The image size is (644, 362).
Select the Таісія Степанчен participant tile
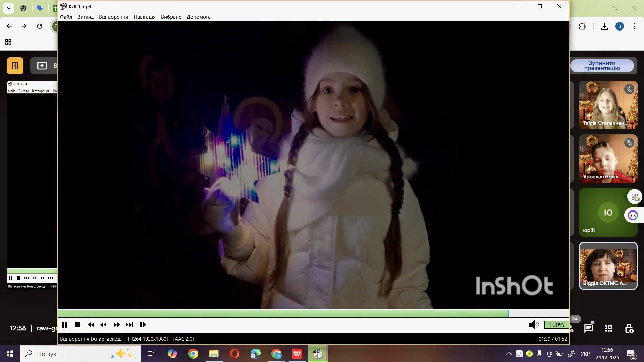coord(608,105)
